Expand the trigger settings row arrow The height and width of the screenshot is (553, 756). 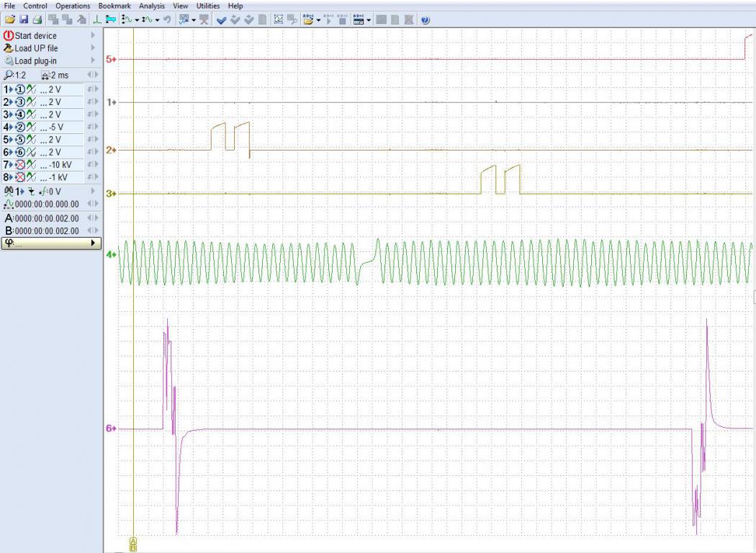[x=93, y=191]
